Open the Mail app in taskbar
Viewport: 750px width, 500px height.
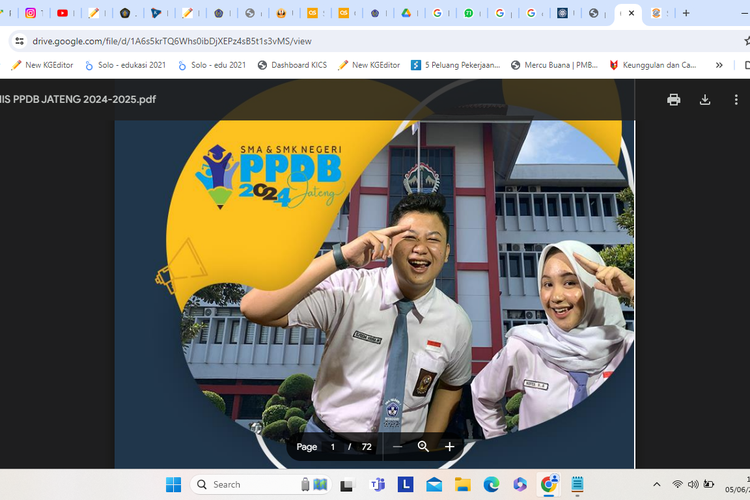coord(434,484)
